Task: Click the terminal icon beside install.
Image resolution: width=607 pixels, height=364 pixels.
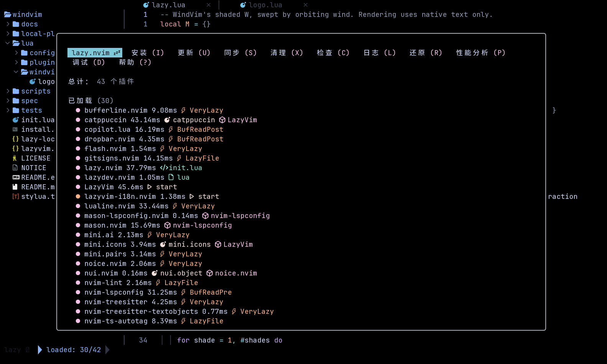Action: click(x=15, y=130)
